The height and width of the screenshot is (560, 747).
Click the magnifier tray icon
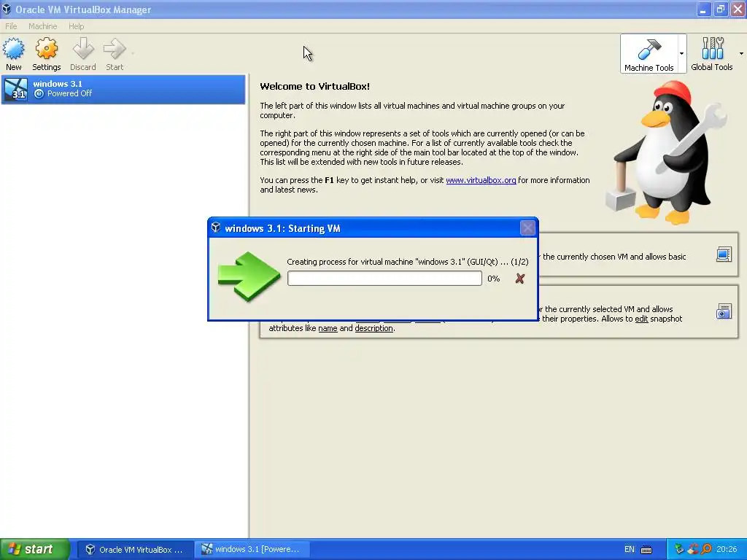coord(706,550)
